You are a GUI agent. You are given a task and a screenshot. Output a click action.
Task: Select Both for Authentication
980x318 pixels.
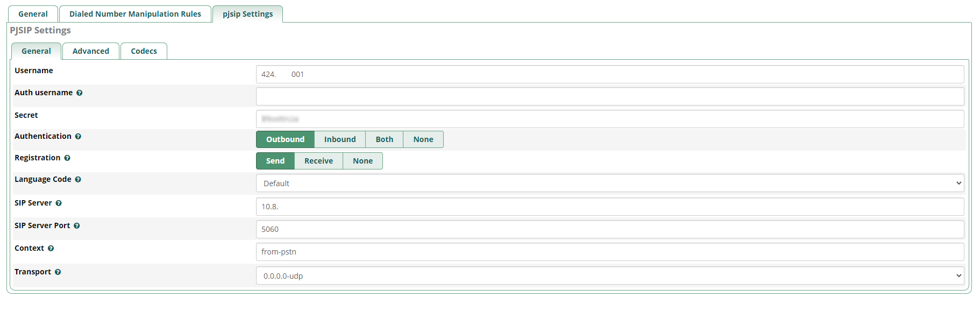click(384, 139)
